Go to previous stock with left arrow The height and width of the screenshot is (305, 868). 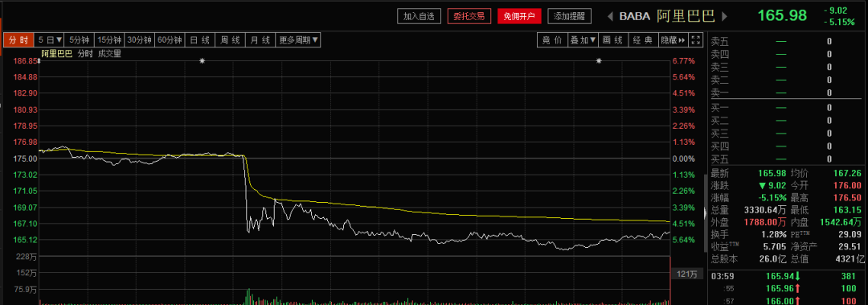pyautogui.click(x=610, y=16)
